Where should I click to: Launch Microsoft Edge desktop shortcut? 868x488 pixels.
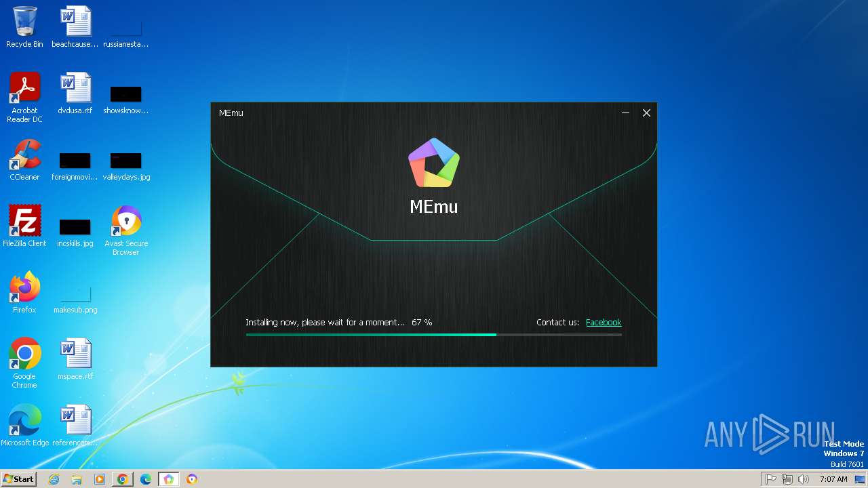pyautogui.click(x=24, y=426)
